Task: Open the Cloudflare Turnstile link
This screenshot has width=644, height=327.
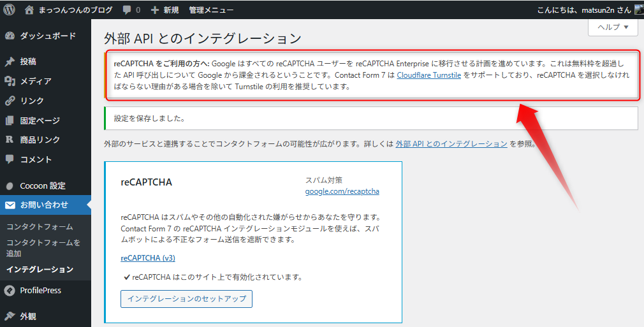Action: pos(428,75)
